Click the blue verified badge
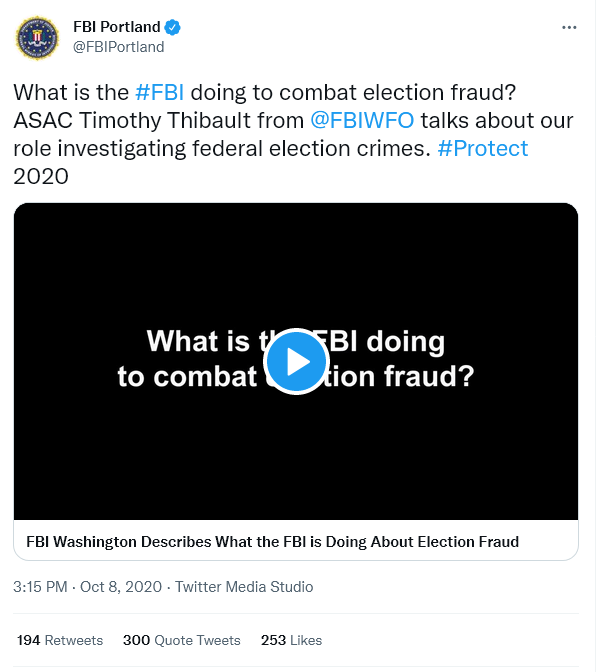 (x=172, y=27)
